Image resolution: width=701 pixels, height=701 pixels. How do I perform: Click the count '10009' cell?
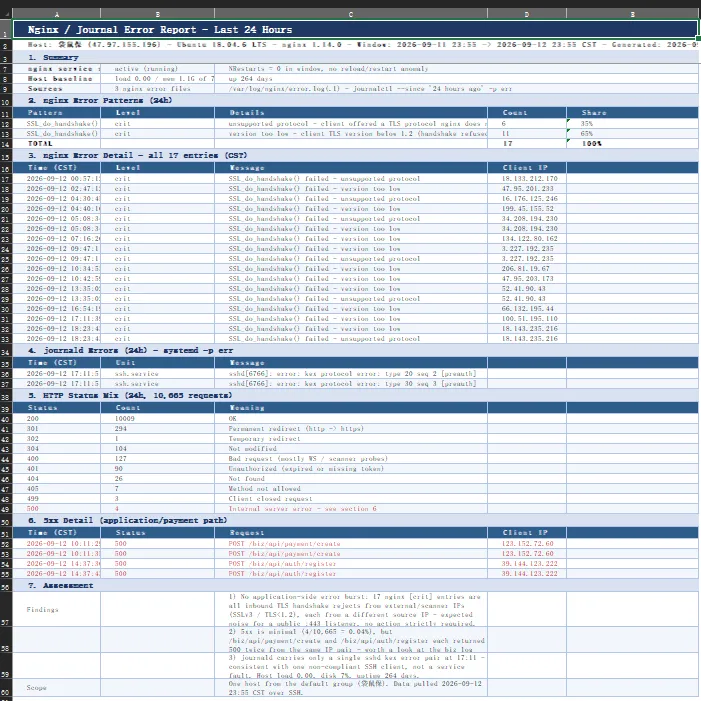pyautogui.click(x=158, y=418)
